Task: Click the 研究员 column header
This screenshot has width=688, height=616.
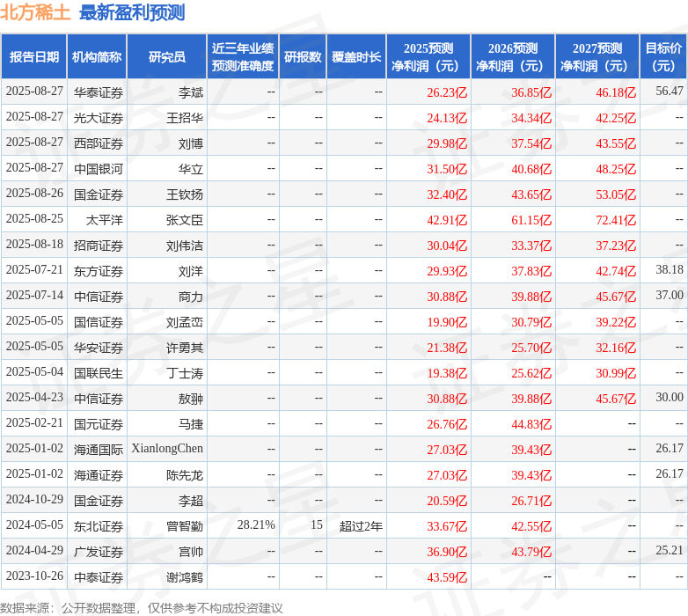Action: click(x=167, y=56)
